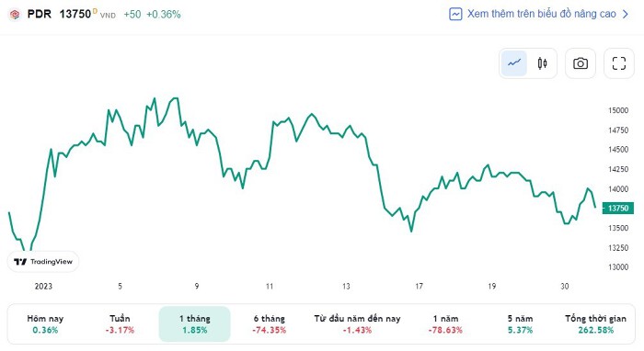The width and height of the screenshot is (644, 351).
Task: Switch to line chart view
Action: (x=513, y=63)
